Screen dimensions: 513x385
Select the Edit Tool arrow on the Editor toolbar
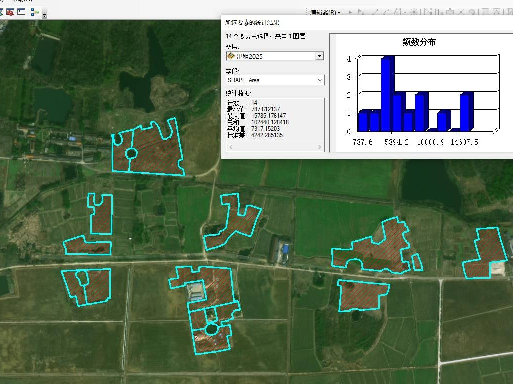pos(350,12)
